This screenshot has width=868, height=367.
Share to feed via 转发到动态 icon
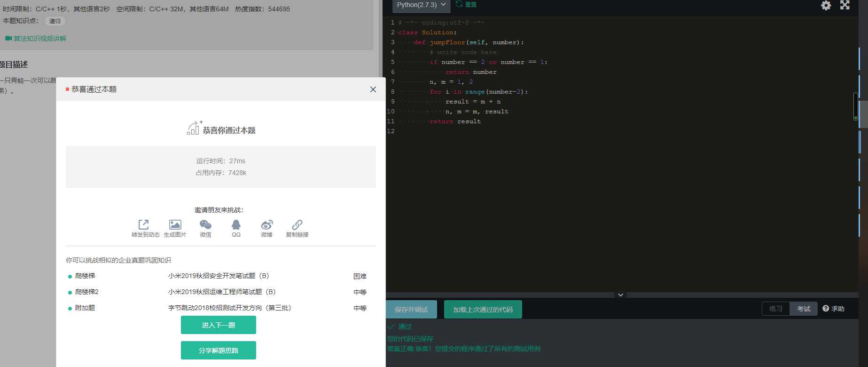pos(143,225)
